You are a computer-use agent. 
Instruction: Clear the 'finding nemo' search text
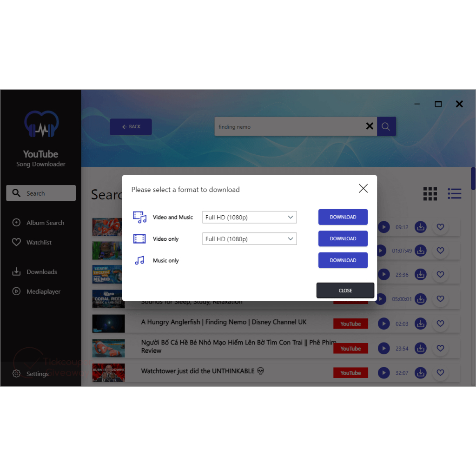click(370, 126)
